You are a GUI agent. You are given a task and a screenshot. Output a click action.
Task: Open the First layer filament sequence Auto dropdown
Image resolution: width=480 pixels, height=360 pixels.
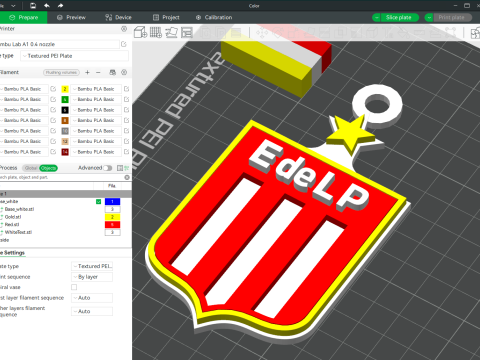coord(92,298)
